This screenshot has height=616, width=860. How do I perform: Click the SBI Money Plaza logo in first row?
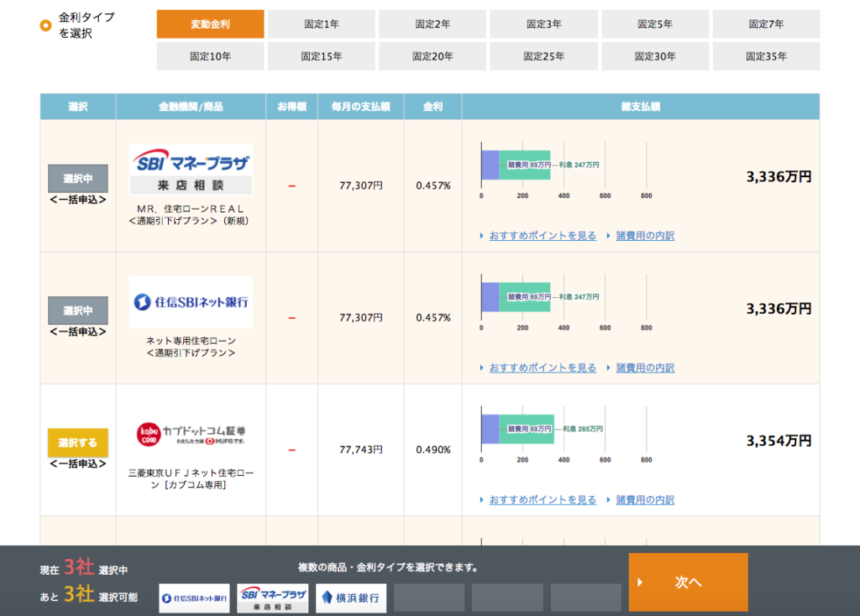click(191, 169)
